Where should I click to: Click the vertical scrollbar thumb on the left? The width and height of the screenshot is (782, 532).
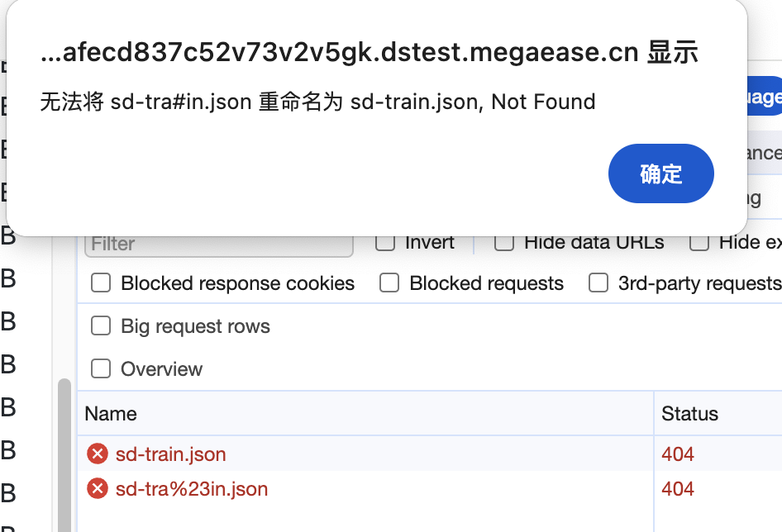point(64,454)
